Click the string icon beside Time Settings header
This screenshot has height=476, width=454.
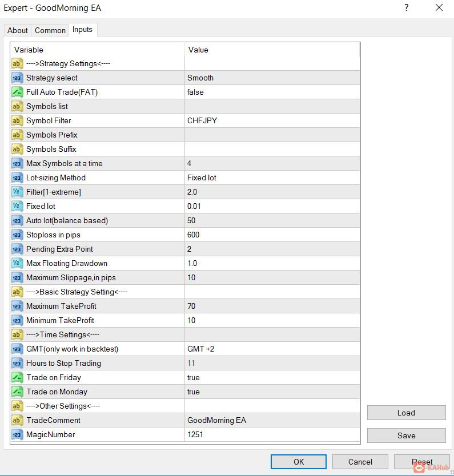pos(17,334)
